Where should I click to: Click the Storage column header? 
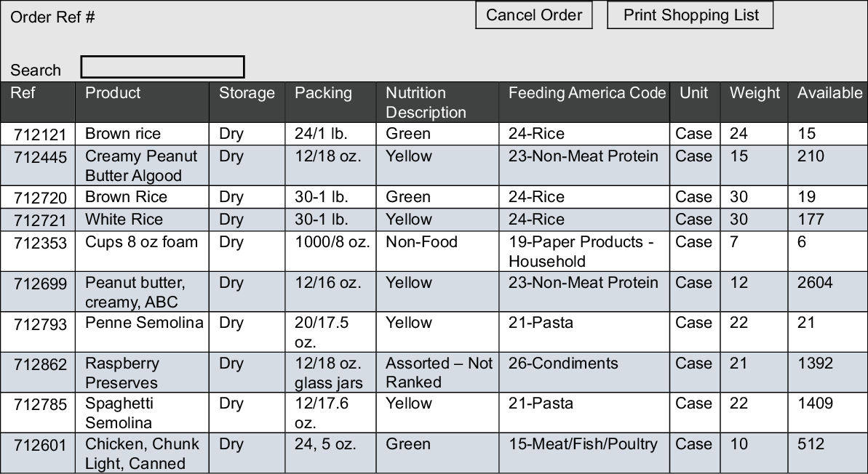[x=247, y=93]
